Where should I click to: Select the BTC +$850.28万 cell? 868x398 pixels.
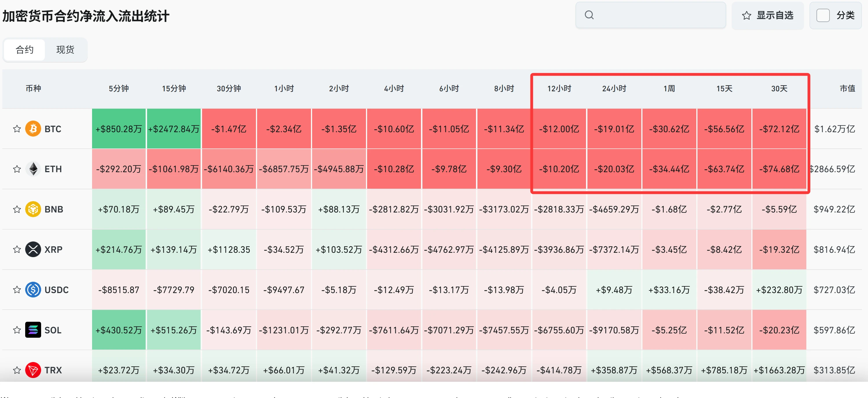pos(119,128)
